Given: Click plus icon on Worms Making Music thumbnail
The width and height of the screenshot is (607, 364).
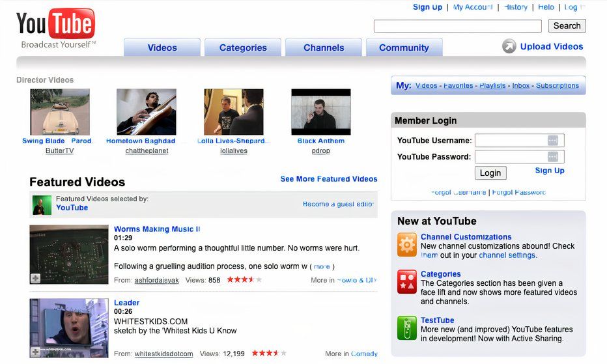Looking at the screenshot, I should [35, 278].
